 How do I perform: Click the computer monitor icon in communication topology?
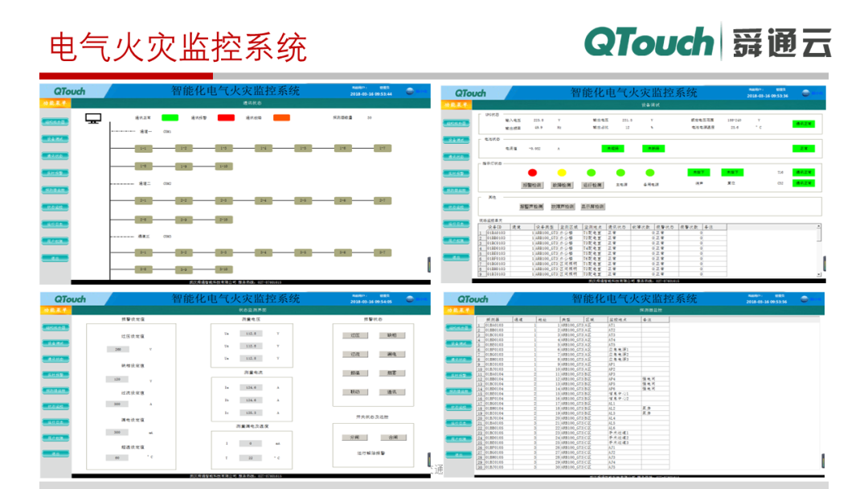(93, 118)
